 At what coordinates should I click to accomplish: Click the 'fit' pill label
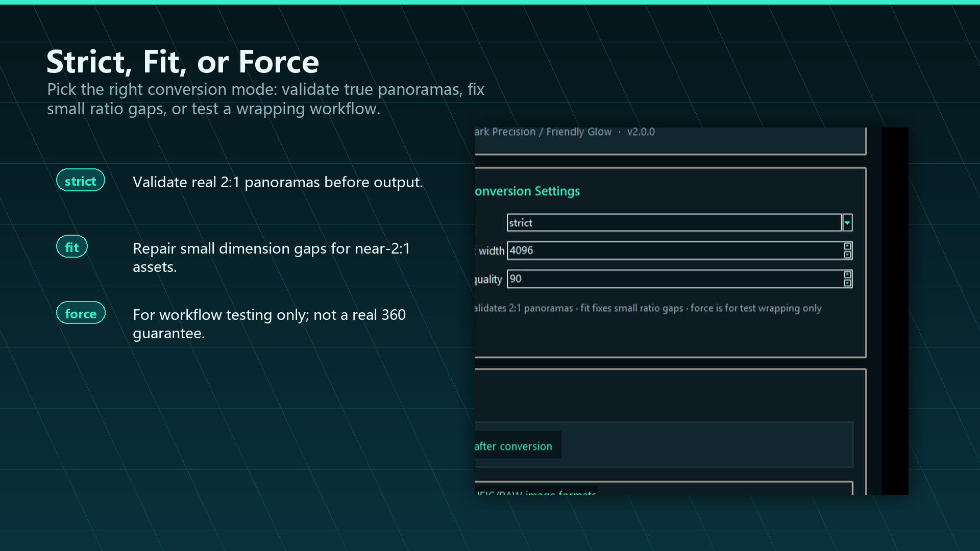[x=72, y=247]
